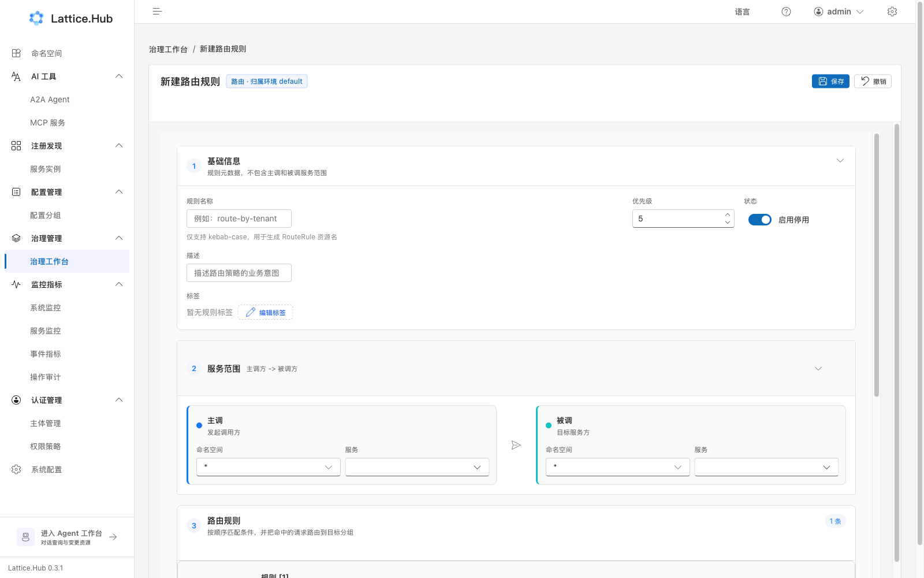Screen dimensions: 924x578
Task: Click the 编辑标签 button
Action: 266,312
